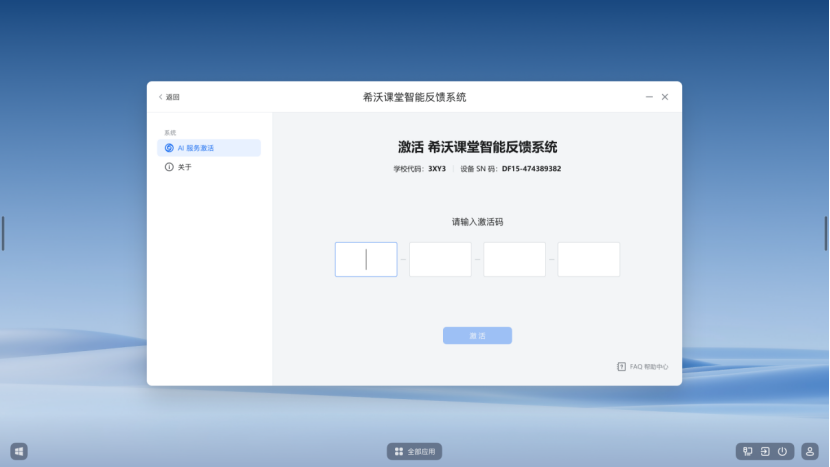Click the FAQ question mark icon

coord(621,367)
